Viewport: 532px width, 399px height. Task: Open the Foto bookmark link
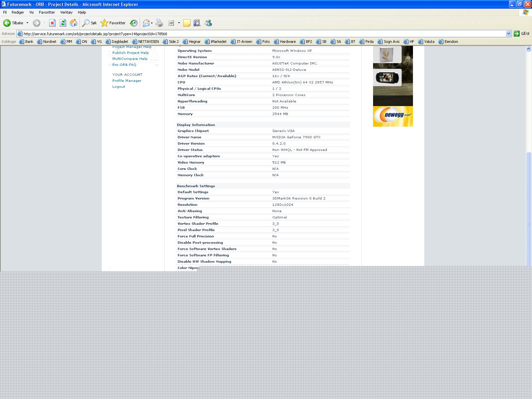pyautogui.click(x=263, y=42)
